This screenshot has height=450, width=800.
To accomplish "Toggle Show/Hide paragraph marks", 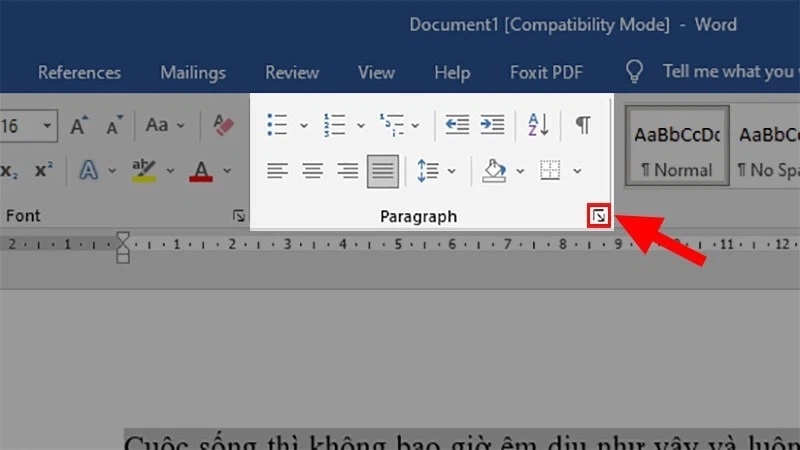I will point(582,125).
